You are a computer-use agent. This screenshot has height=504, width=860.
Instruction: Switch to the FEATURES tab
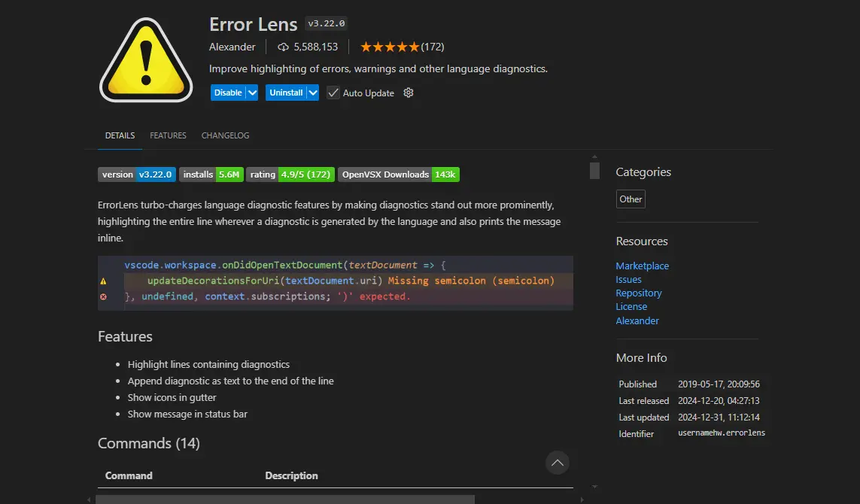point(168,135)
